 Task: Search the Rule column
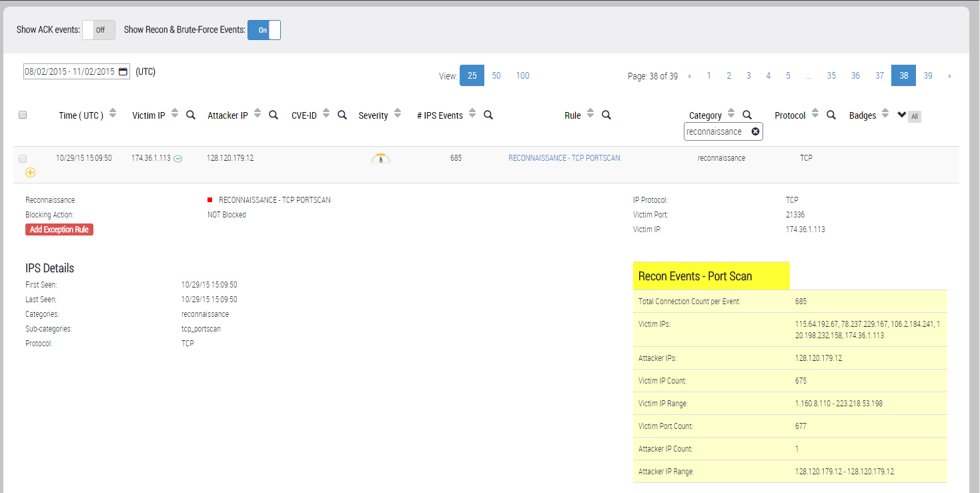[606, 115]
